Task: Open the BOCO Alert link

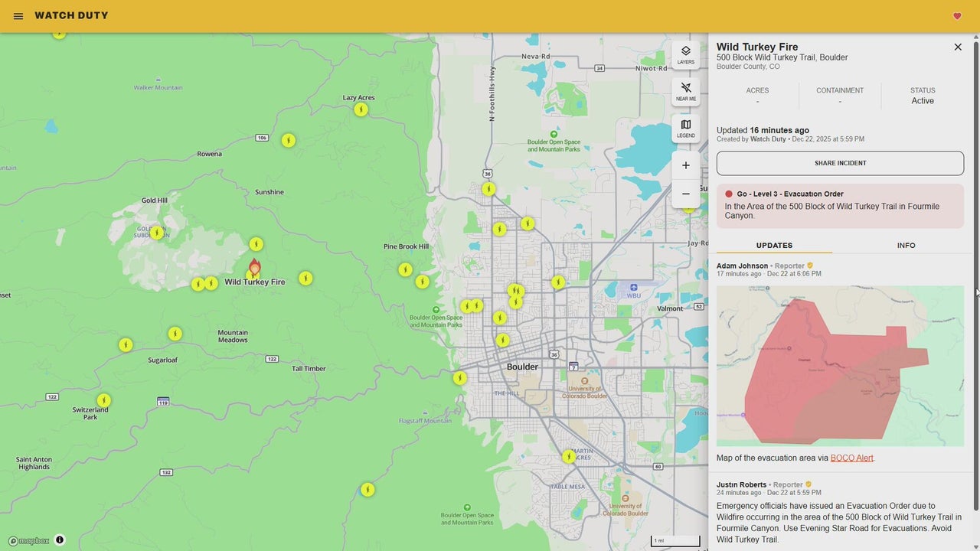Action: [851, 458]
